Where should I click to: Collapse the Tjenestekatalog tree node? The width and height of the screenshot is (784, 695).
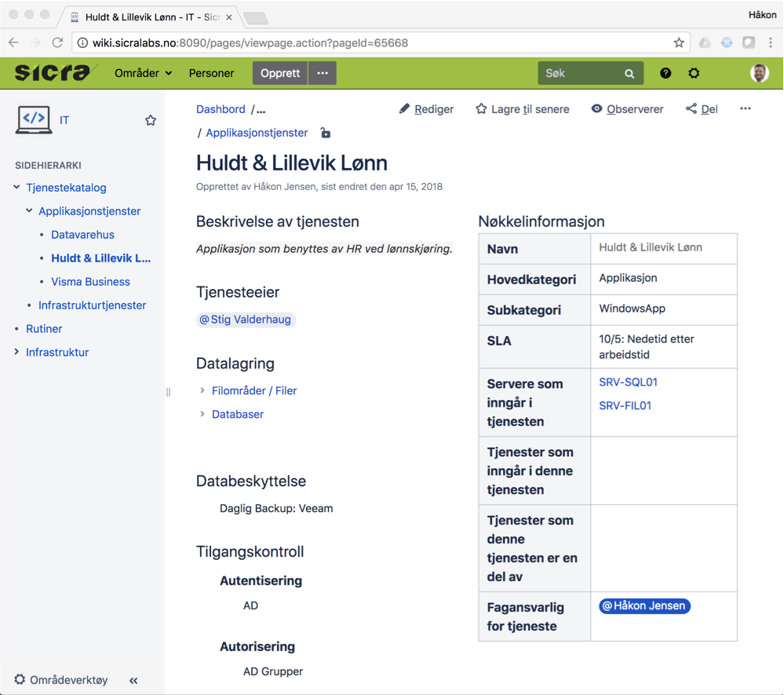[x=16, y=187]
